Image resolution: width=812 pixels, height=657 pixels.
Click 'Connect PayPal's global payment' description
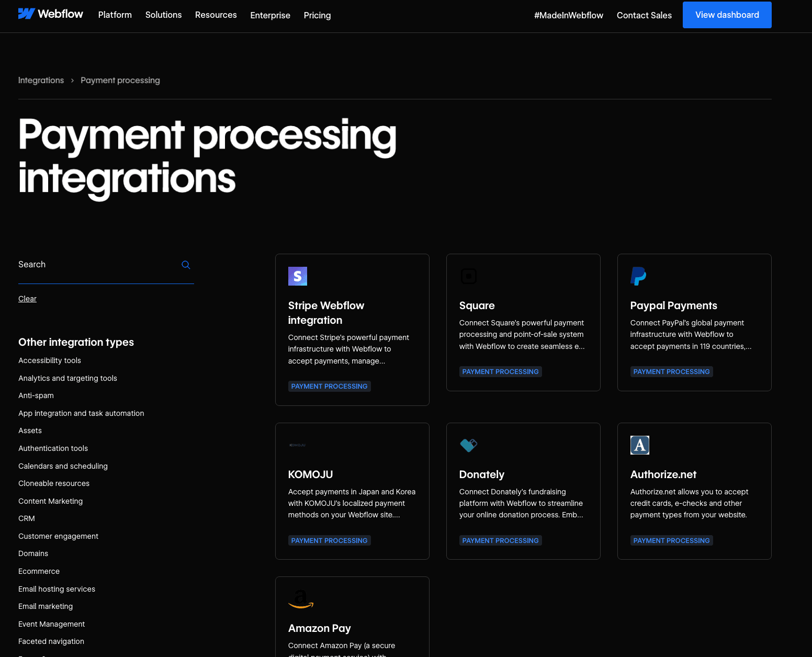(691, 335)
